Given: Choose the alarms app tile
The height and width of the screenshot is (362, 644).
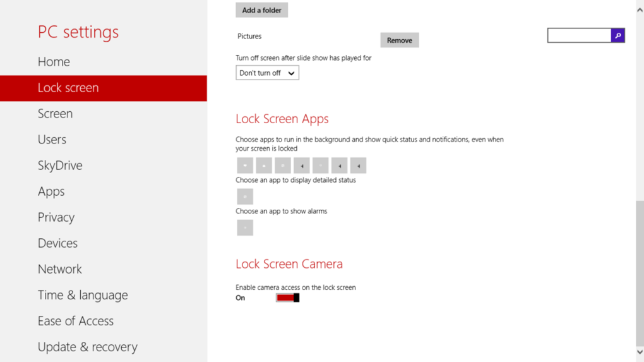Looking at the screenshot, I should pyautogui.click(x=245, y=227).
